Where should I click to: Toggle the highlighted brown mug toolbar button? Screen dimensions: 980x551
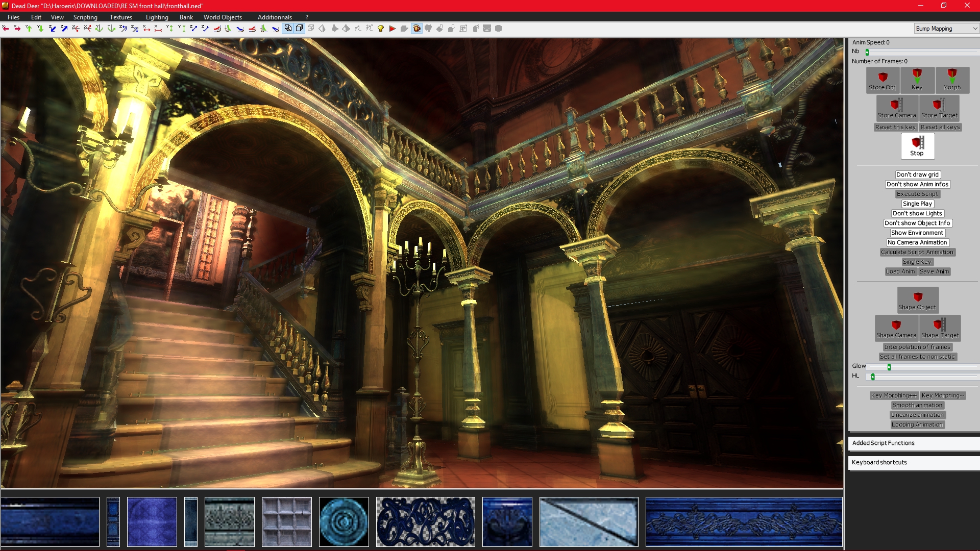(416, 29)
